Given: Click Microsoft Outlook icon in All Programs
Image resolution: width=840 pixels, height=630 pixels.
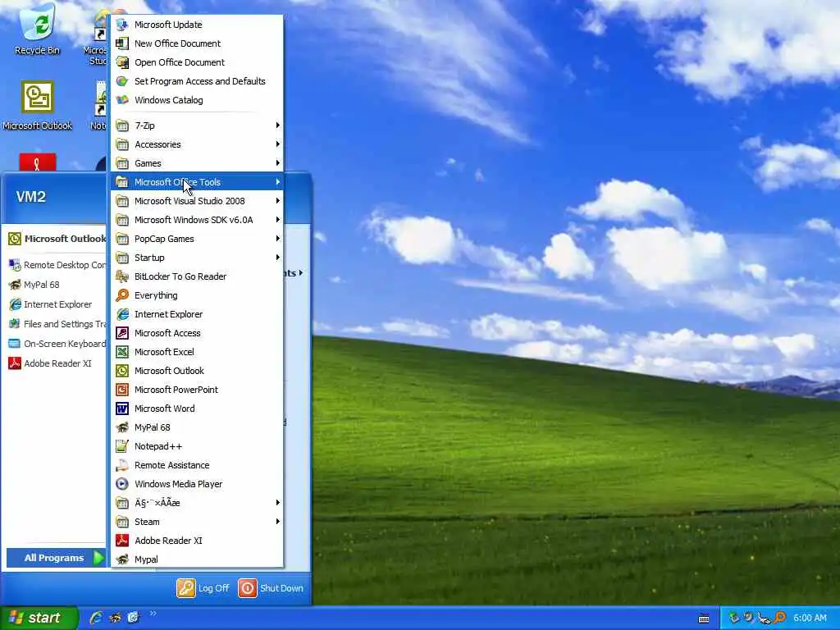Looking at the screenshot, I should point(122,371).
